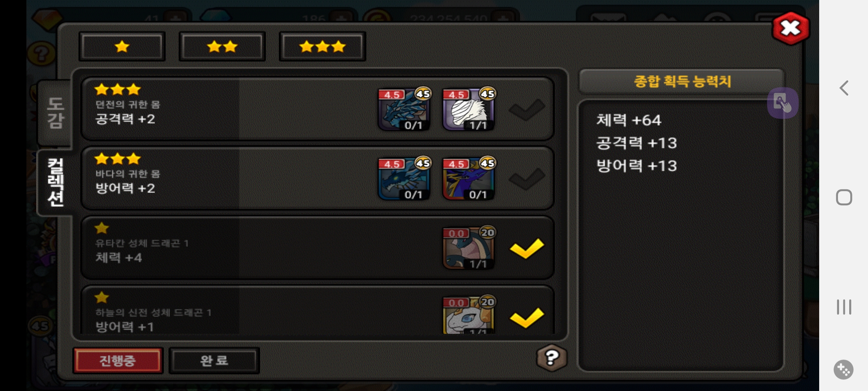Click the 완료 button
The height and width of the screenshot is (391, 868).
coord(214,360)
